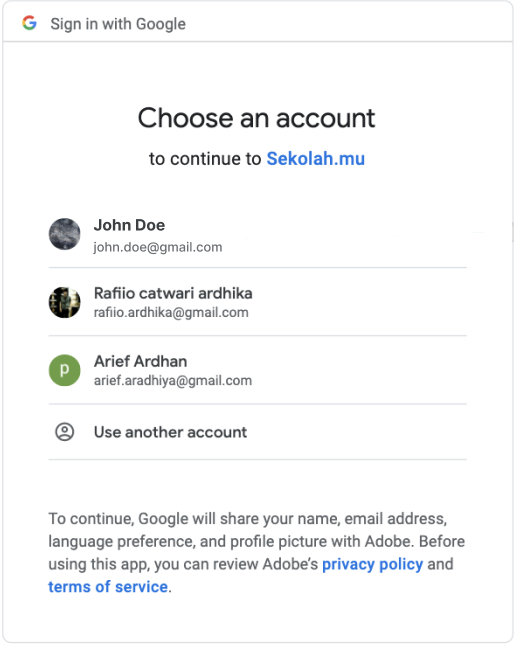Click Use another account
Image resolution: width=518 pixels, height=646 pixels.
point(258,432)
